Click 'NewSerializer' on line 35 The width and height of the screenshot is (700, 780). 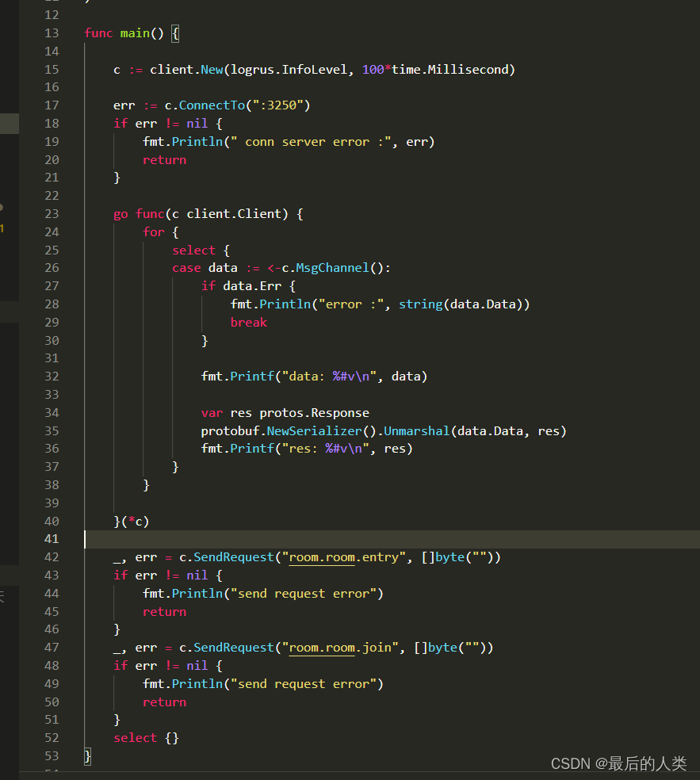tap(315, 430)
